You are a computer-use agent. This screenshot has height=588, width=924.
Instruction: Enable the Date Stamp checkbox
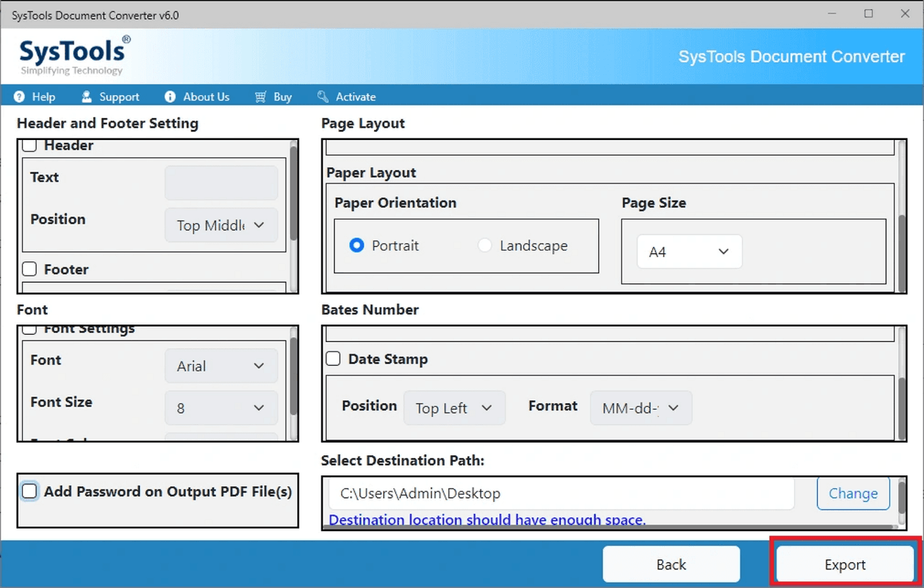(x=333, y=359)
